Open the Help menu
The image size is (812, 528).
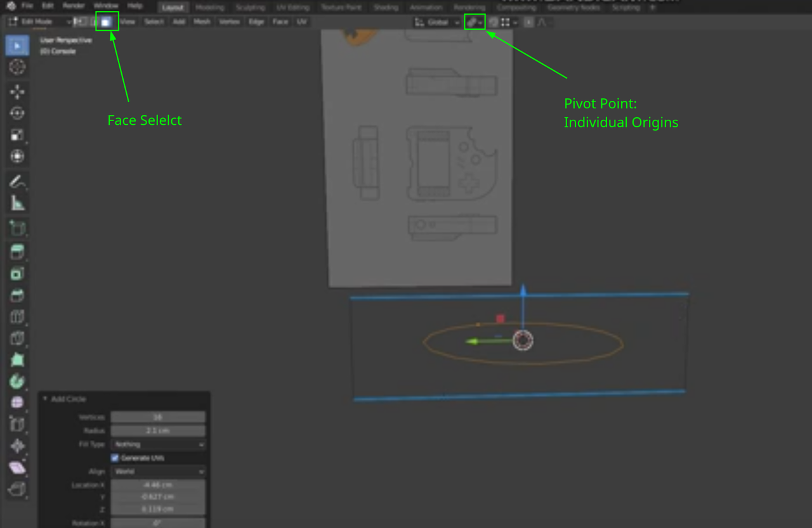click(x=134, y=6)
